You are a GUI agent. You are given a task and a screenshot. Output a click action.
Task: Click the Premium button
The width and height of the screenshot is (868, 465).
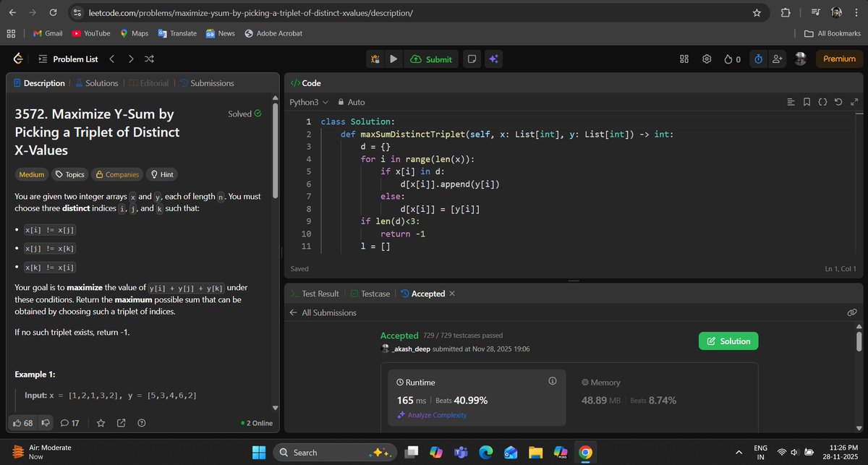tap(839, 59)
